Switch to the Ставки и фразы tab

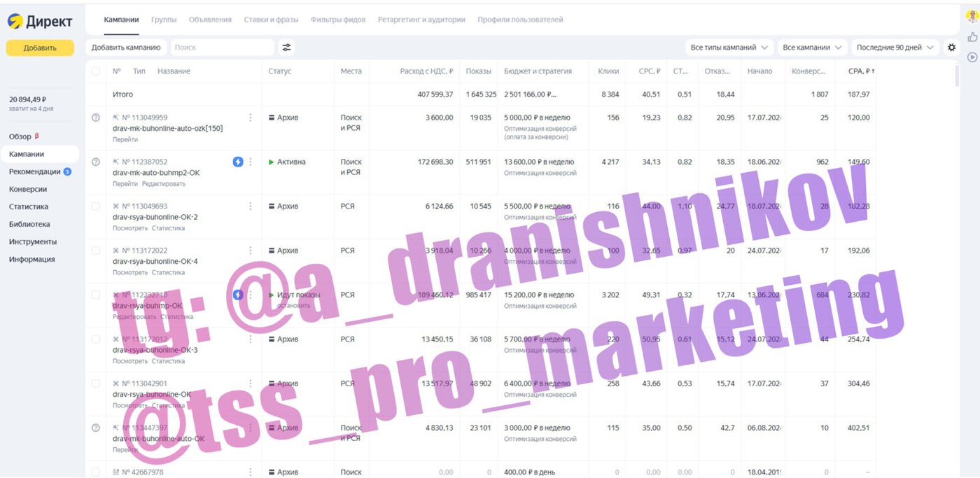tap(271, 20)
